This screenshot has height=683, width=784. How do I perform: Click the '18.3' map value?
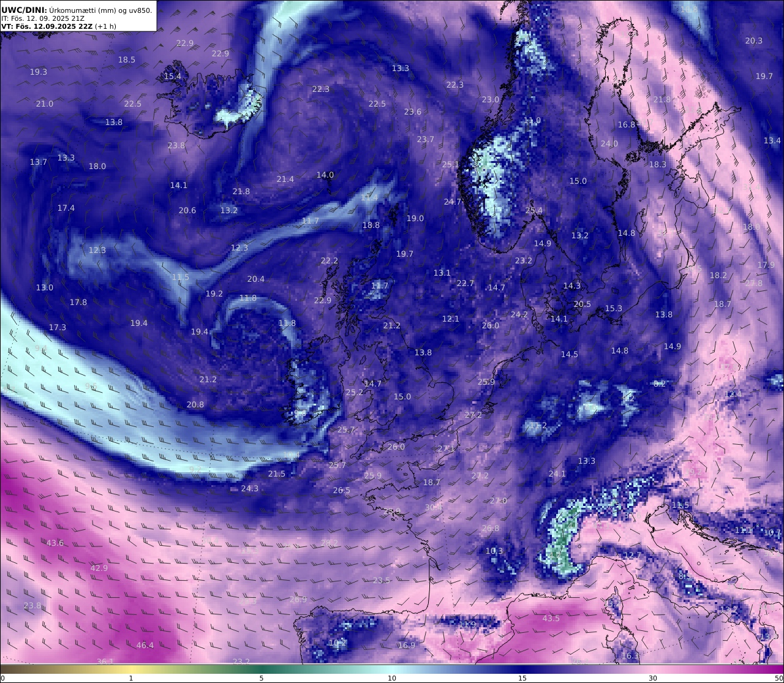658,165
